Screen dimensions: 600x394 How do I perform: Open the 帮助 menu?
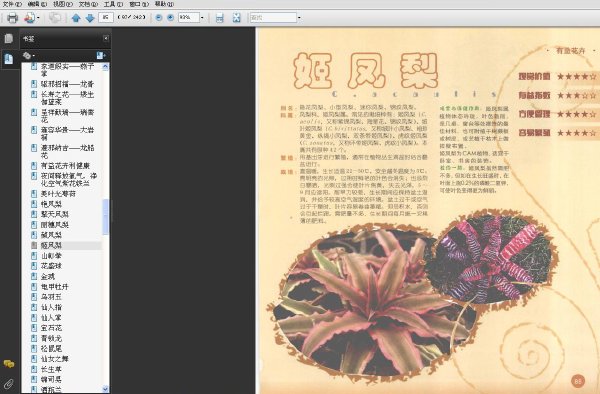(164, 4)
